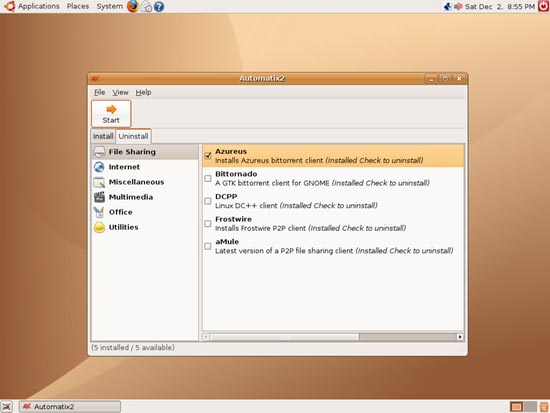Tick the aMule checkbox
This screenshot has height=413, width=550.
(208, 246)
